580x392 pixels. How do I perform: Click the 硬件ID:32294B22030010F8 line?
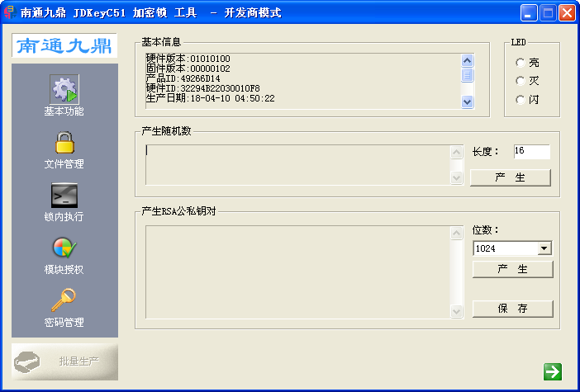[202, 88]
